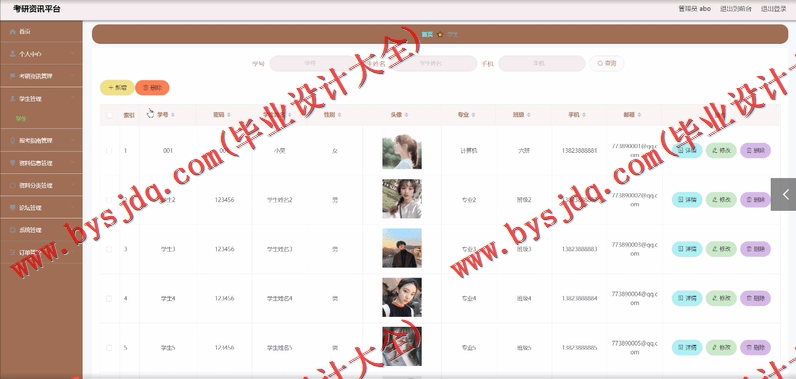Click 修改 for student 001
The image size is (796, 379).
click(721, 151)
